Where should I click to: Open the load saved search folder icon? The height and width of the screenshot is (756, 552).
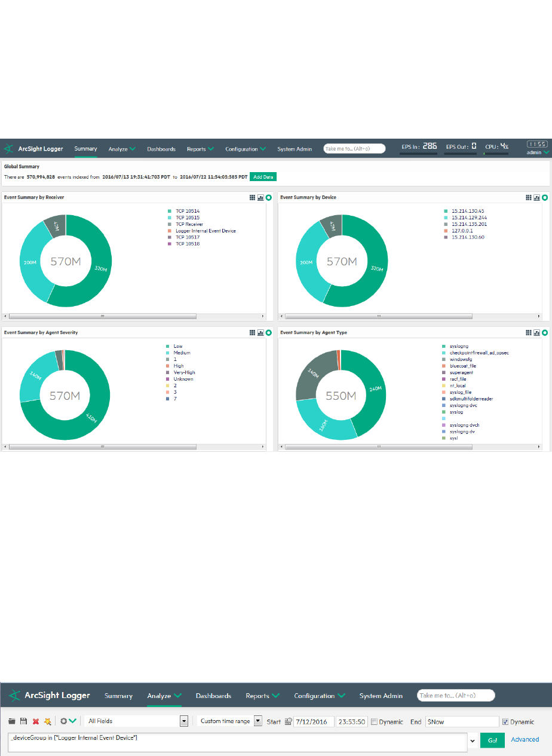pyautogui.click(x=12, y=721)
